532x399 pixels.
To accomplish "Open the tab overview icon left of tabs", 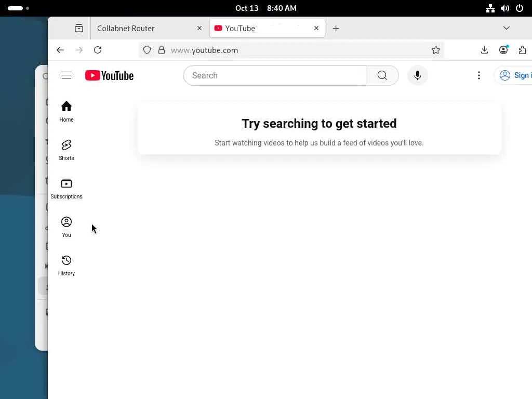I will pos(79,28).
